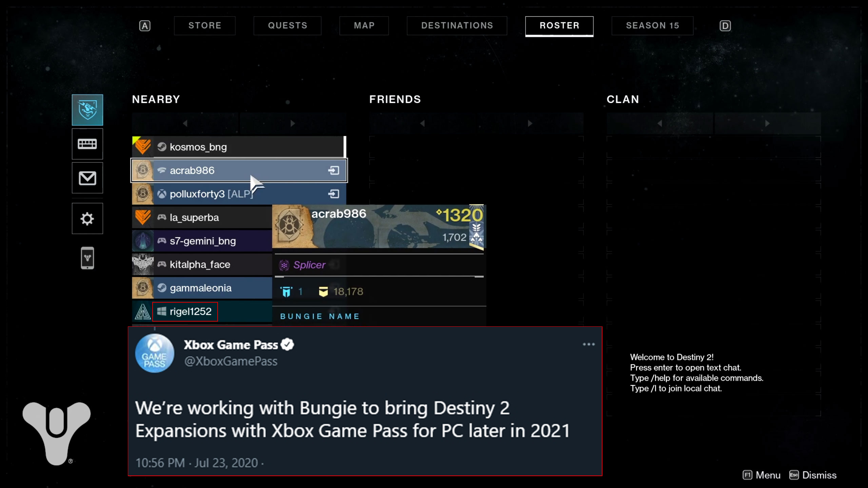
Task: Click the Esc Dismiss button
Action: tap(813, 475)
